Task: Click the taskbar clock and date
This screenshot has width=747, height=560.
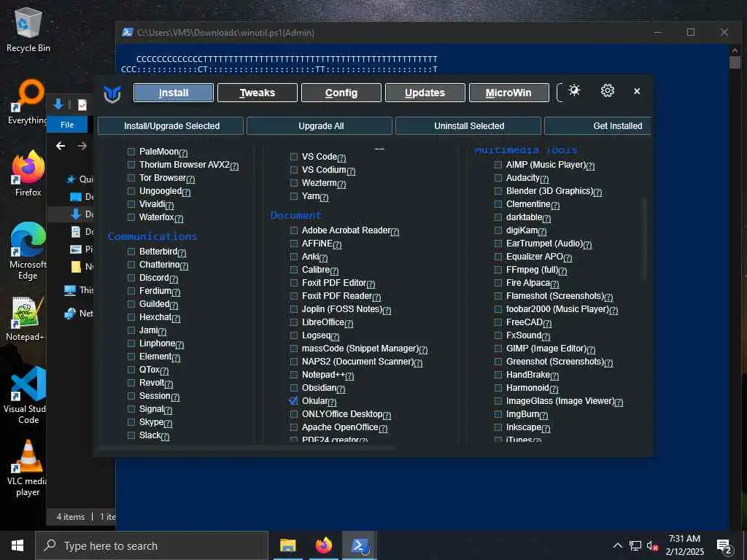Action: [x=684, y=545]
